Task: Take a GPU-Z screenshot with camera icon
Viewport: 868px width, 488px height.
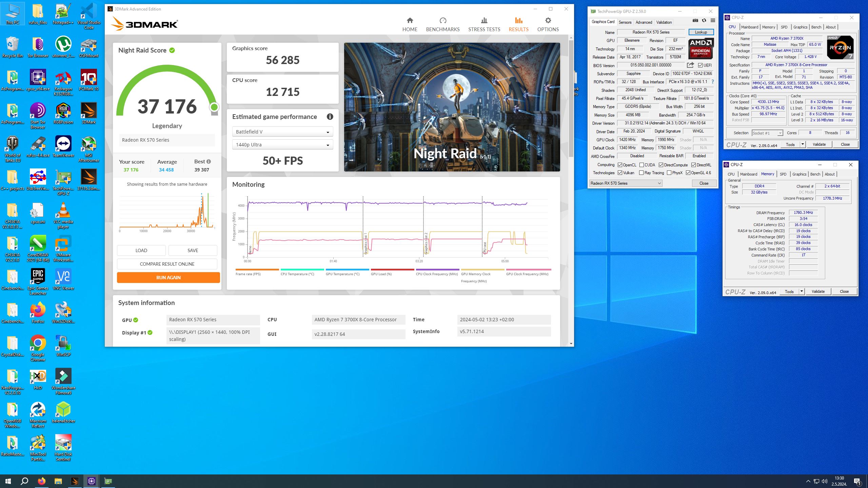Action: [x=695, y=21]
